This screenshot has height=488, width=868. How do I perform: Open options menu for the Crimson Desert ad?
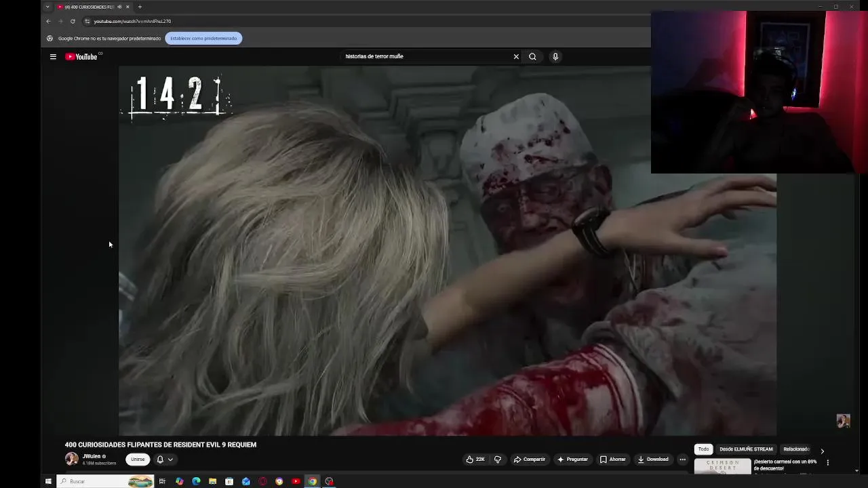pyautogui.click(x=827, y=463)
